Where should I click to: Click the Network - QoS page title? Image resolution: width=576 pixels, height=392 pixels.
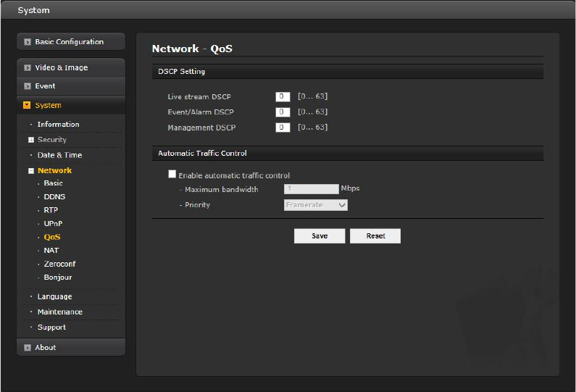(x=192, y=49)
